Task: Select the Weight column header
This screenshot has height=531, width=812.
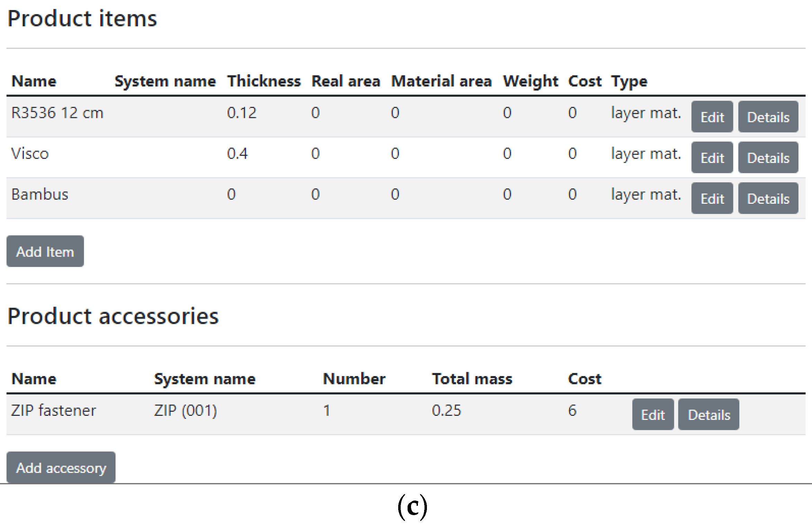Action: click(530, 81)
